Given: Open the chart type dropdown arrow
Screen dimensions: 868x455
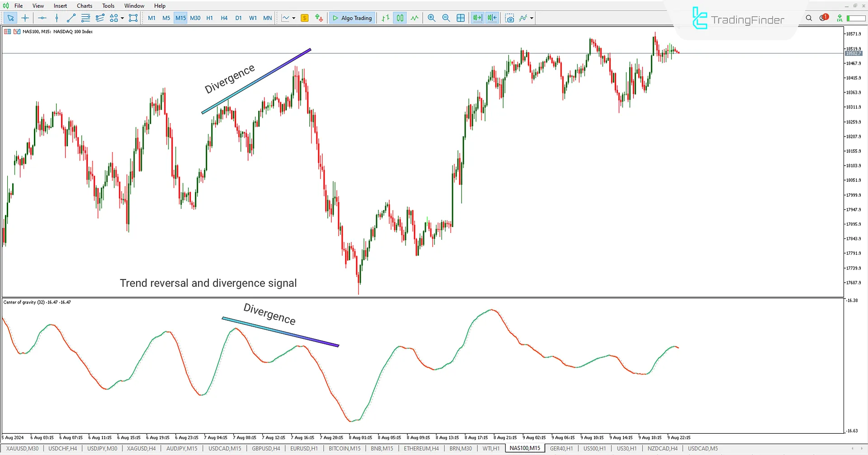Looking at the screenshot, I should click(x=293, y=18).
